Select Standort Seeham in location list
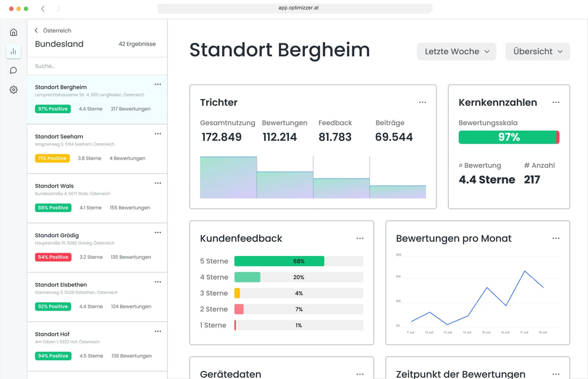 click(97, 149)
